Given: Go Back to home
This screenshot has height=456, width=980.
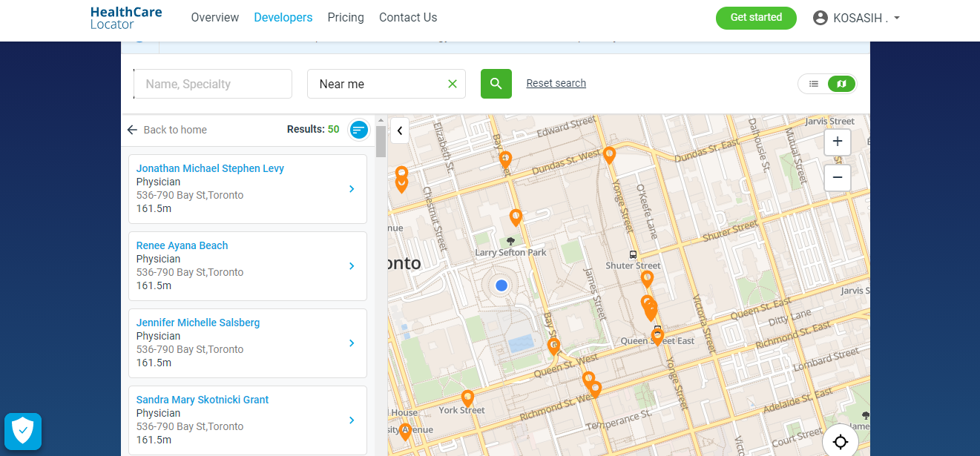Looking at the screenshot, I should click(x=167, y=130).
